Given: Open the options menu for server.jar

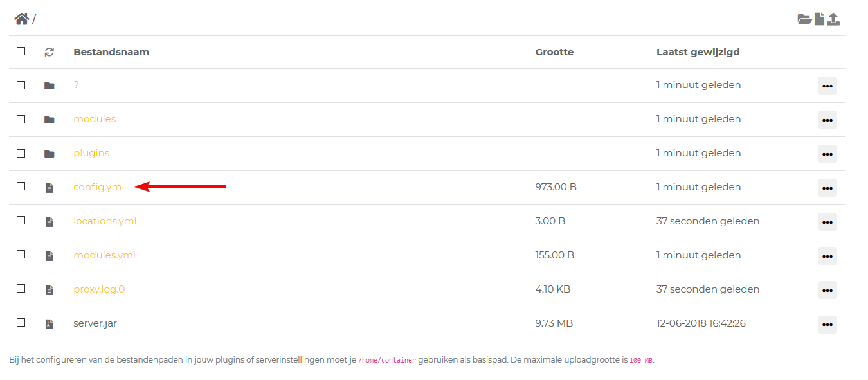Looking at the screenshot, I should point(827,324).
